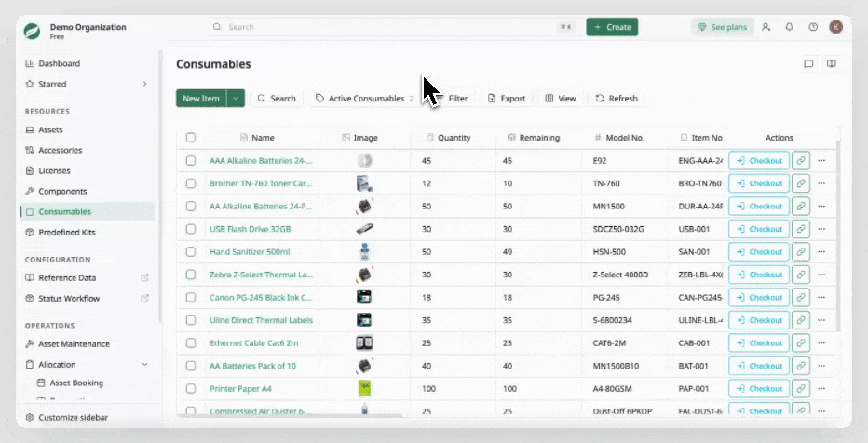Check the Canon PG-245 Black Ink checkbox

190,298
